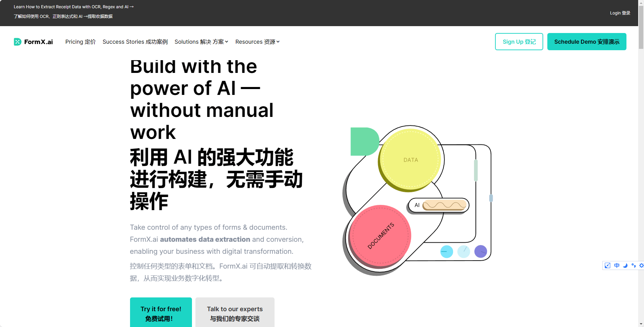Open Success Stories 成功案例 page
Viewport: 644px width, 327px height.
coord(135,42)
